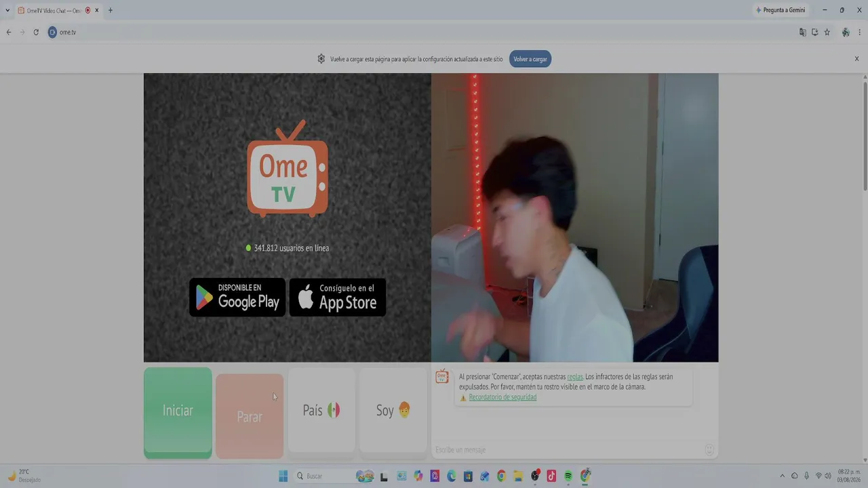The width and height of the screenshot is (868, 488).
Task: Click the Google Play download badge
Action: pos(237,297)
